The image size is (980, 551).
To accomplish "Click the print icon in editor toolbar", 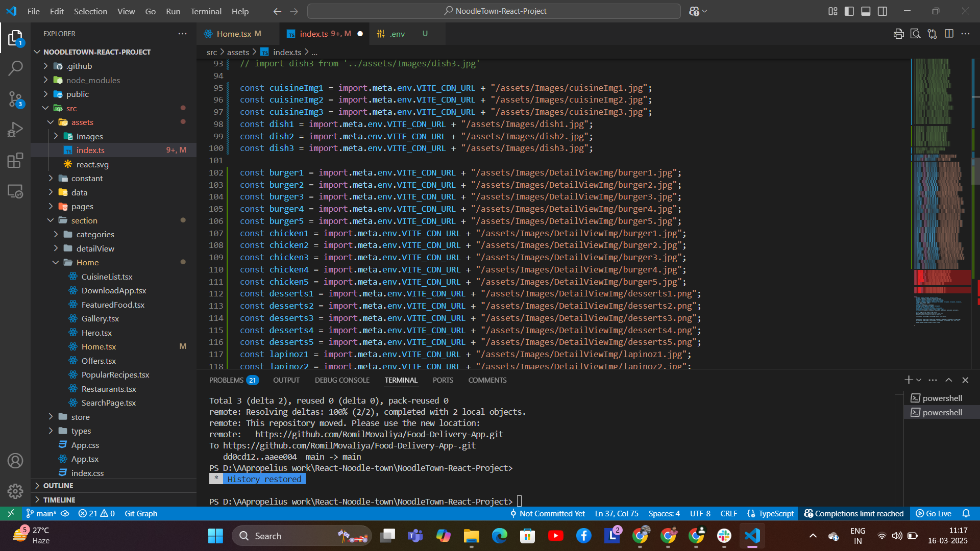I will coord(899,34).
